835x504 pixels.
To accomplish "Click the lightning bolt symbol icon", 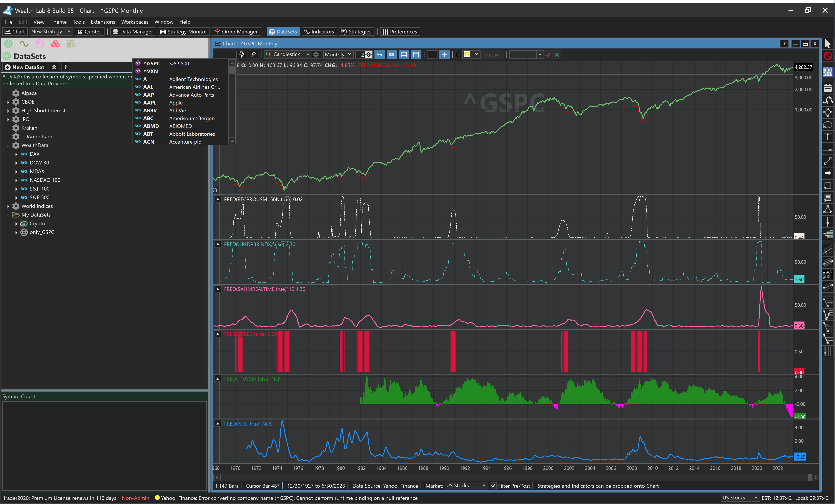I will (242, 55).
